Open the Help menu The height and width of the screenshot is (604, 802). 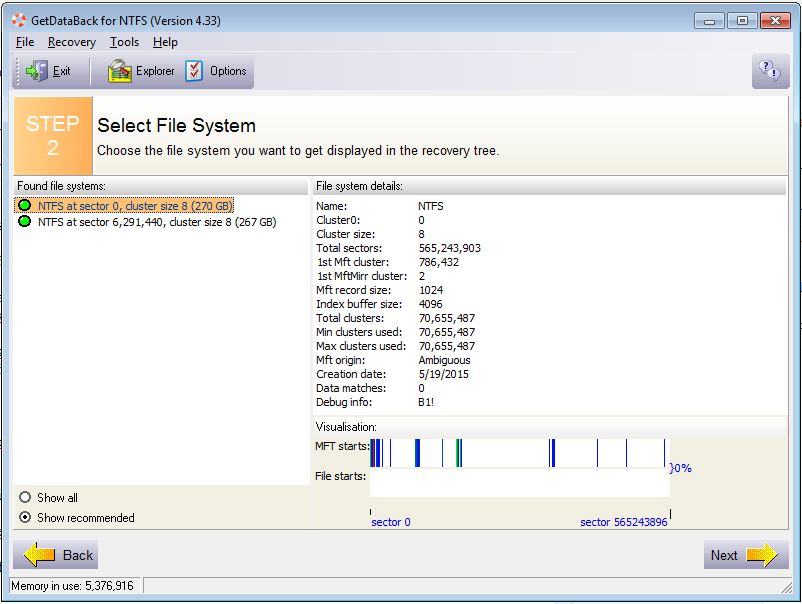165,42
